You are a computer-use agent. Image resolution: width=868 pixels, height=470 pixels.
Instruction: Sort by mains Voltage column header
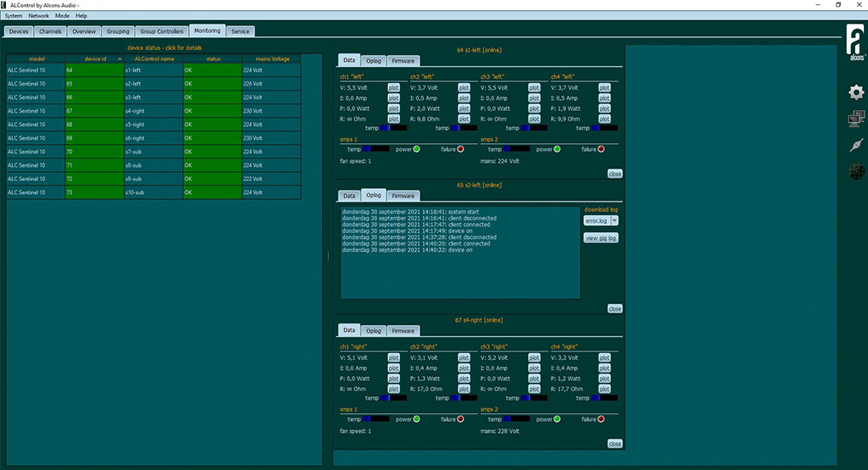[272, 58]
